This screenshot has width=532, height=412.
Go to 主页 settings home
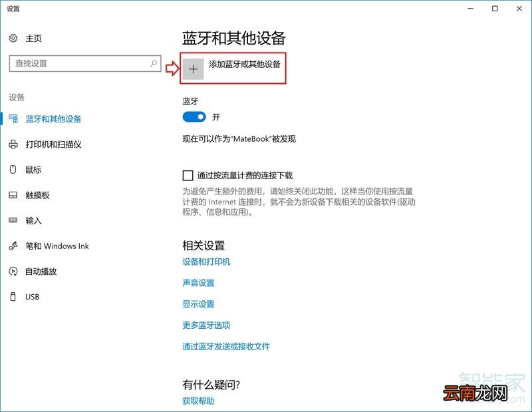click(x=34, y=39)
